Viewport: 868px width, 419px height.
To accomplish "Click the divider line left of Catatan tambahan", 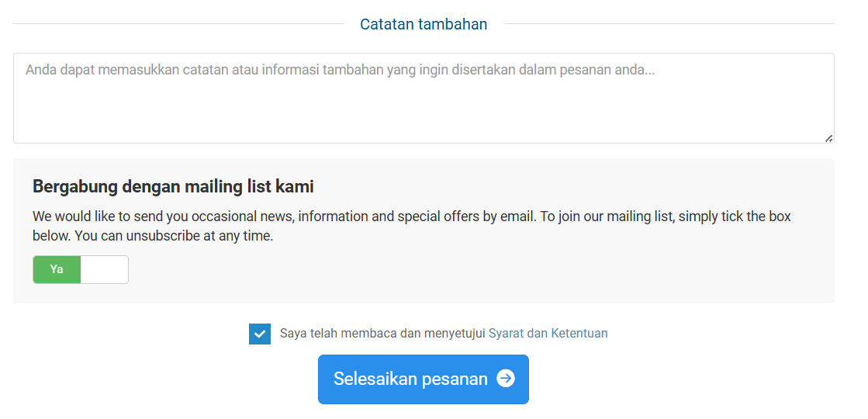I will tap(178, 24).
